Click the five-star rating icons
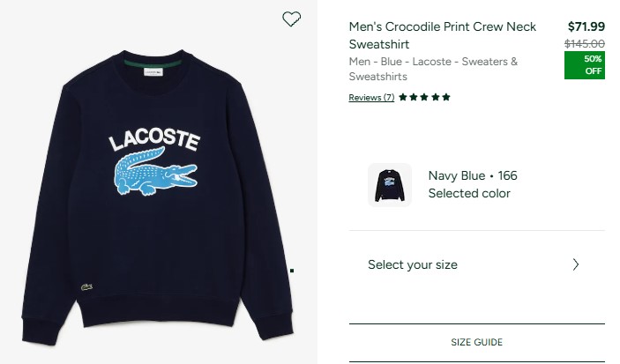This screenshot has width=620, height=364. (424, 97)
